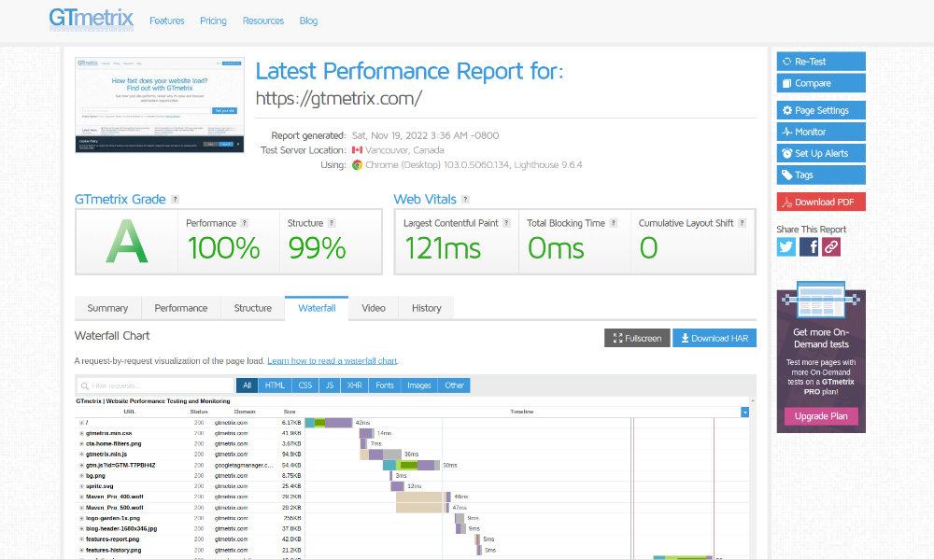
Task: Filter waterfall by XHR
Action: point(354,385)
